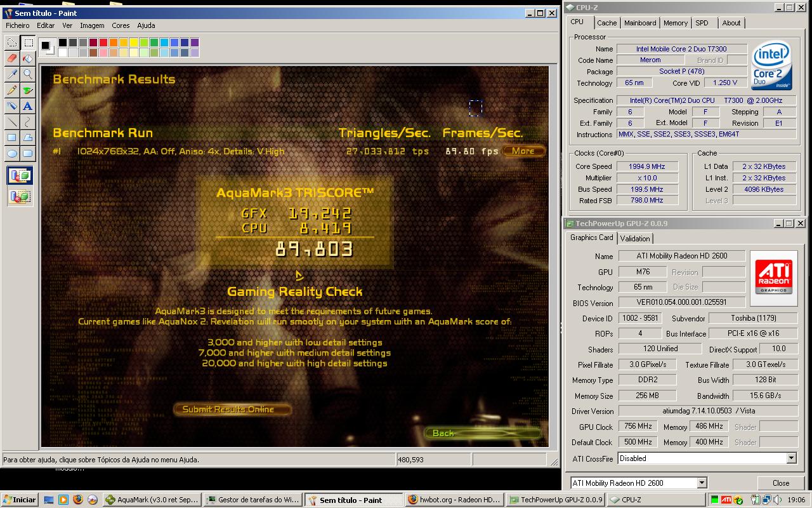
Task: Open the Ficheiro menu
Action: click(18, 25)
